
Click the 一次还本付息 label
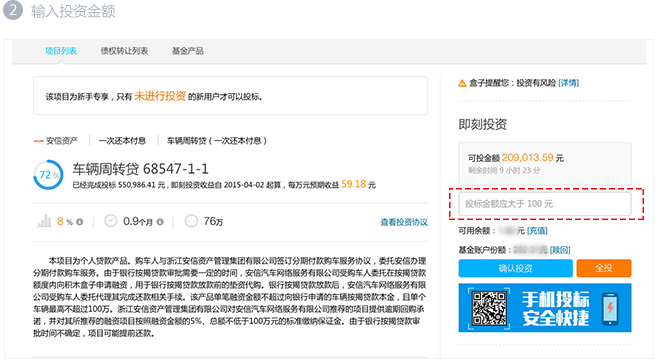point(122,141)
